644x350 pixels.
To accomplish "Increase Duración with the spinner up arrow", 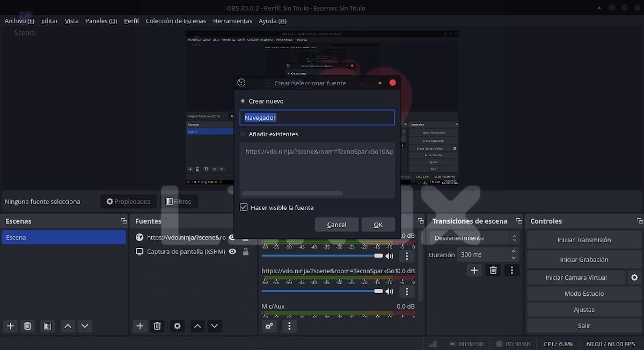I will 514,251.
